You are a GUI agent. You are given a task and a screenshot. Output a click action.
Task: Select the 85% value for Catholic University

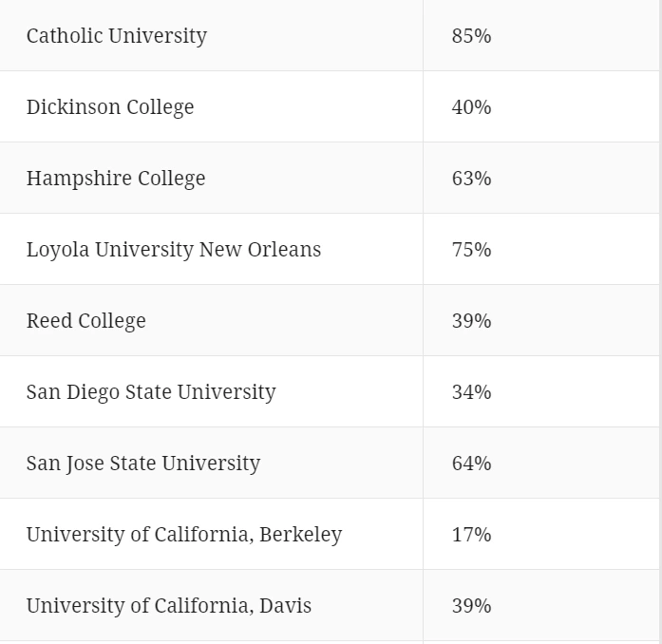tap(471, 36)
